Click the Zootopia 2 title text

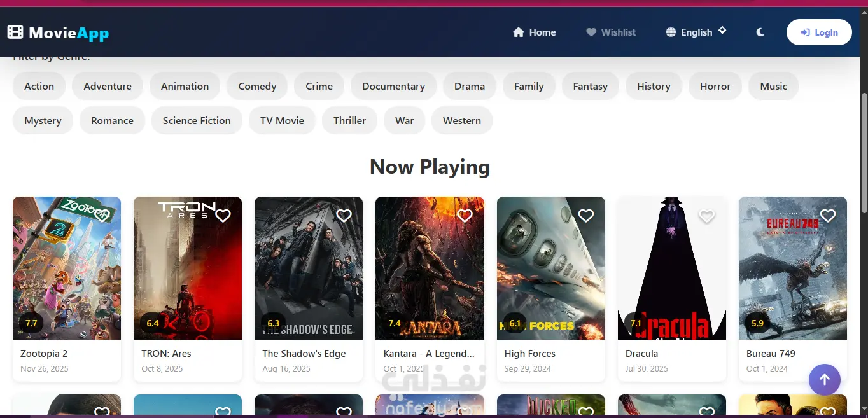click(x=44, y=353)
